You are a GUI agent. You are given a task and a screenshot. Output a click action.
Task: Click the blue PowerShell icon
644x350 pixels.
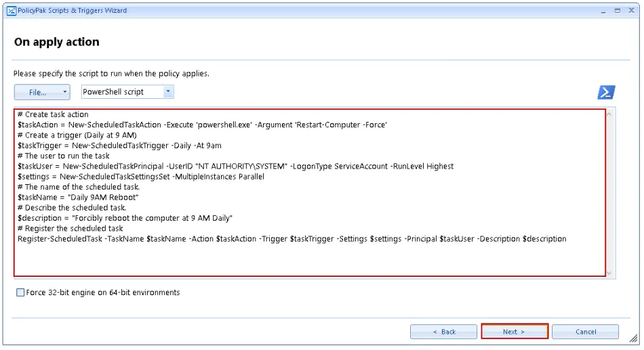point(605,93)
